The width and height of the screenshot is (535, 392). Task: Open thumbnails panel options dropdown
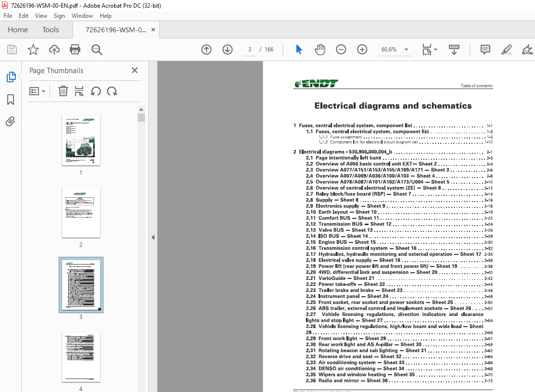tap(37, 91)
